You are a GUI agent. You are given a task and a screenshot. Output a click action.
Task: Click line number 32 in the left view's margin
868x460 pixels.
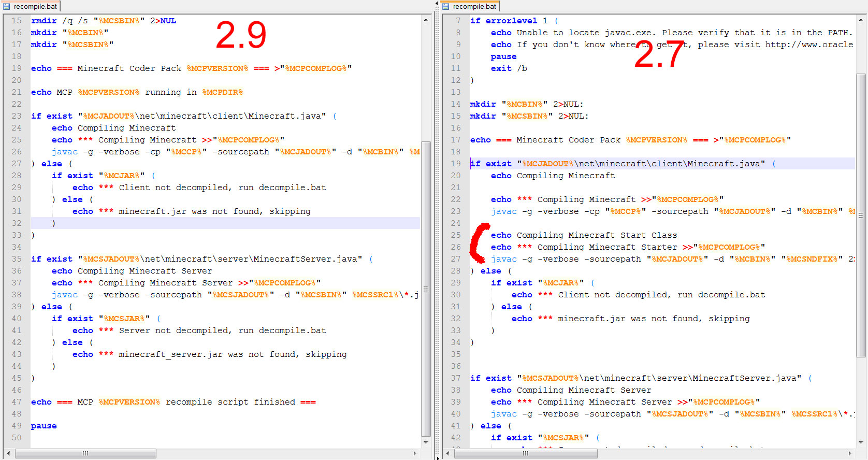pos(17,223)
